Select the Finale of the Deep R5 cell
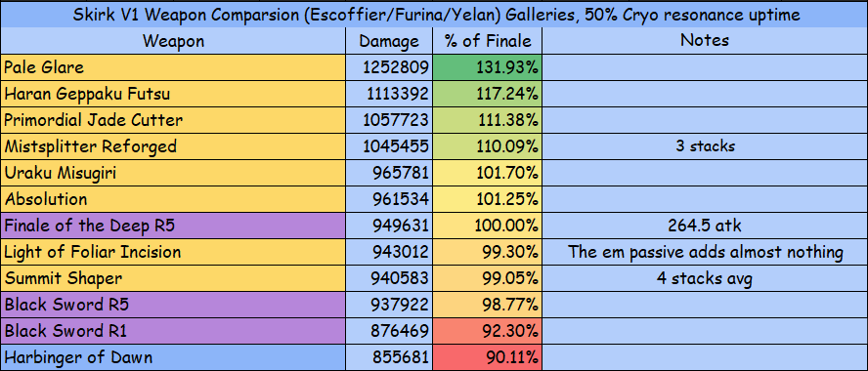 point(173,226)
